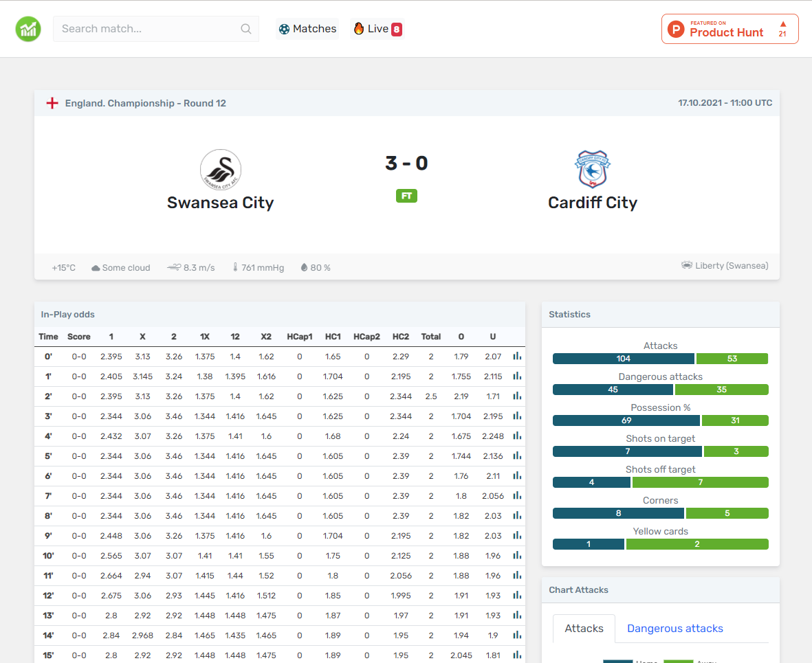Click the pressure thermometer icon
The image size is (812, 663).
click(235, 267)
